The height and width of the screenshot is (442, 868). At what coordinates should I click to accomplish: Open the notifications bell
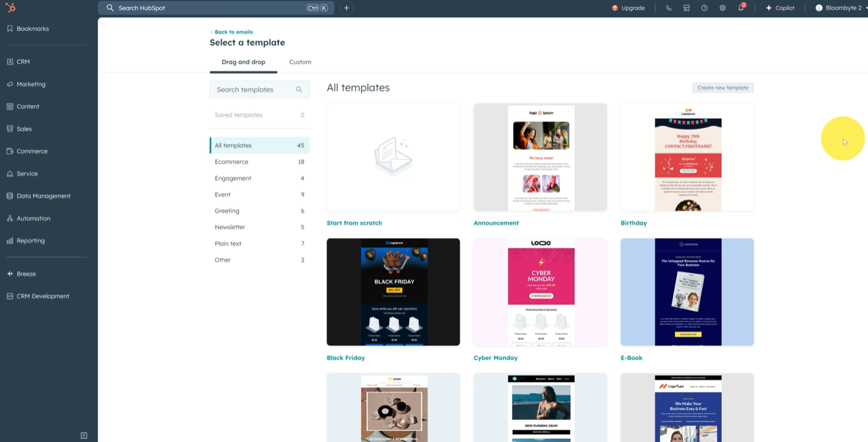[x=741, y=8]
